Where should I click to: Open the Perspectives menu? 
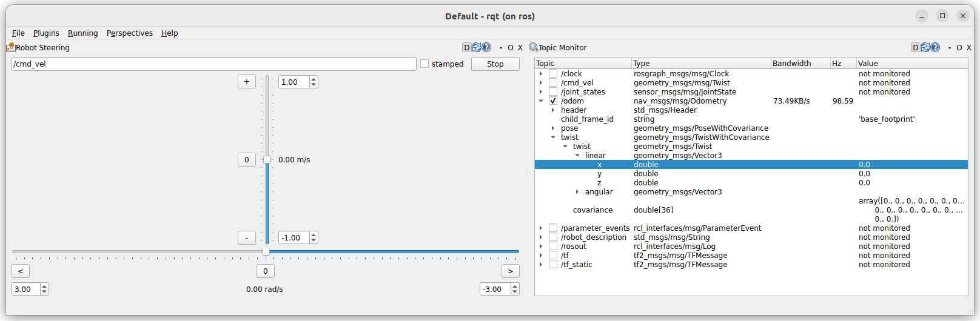129,33
